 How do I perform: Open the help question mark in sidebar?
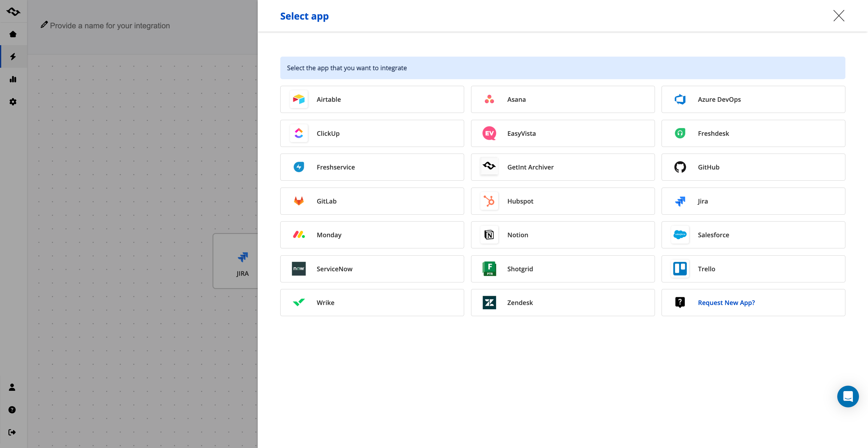12,410
